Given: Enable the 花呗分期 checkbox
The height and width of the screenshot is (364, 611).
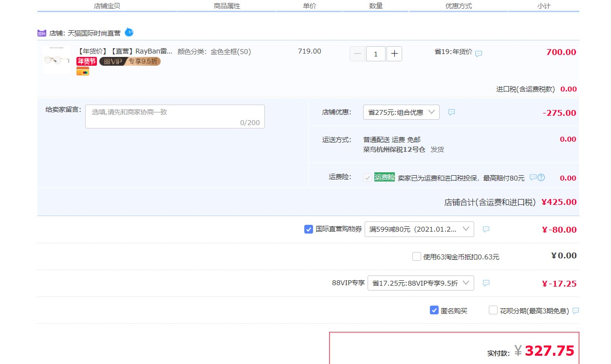Looking at the screenshot, I should (x=493, y=310).
